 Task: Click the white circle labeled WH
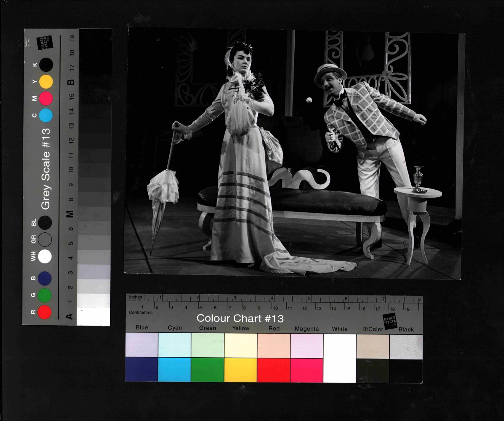point(45,256)
